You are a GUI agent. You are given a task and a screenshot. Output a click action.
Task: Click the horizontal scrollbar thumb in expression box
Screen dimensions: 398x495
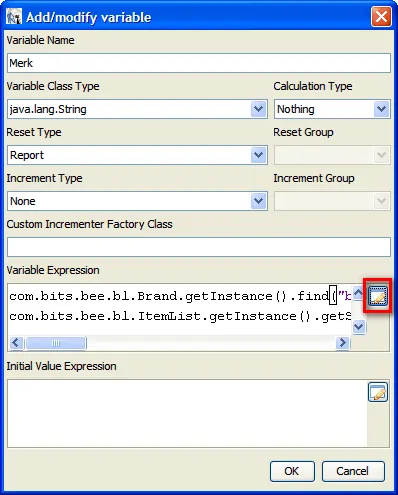(x=56, y=343)
